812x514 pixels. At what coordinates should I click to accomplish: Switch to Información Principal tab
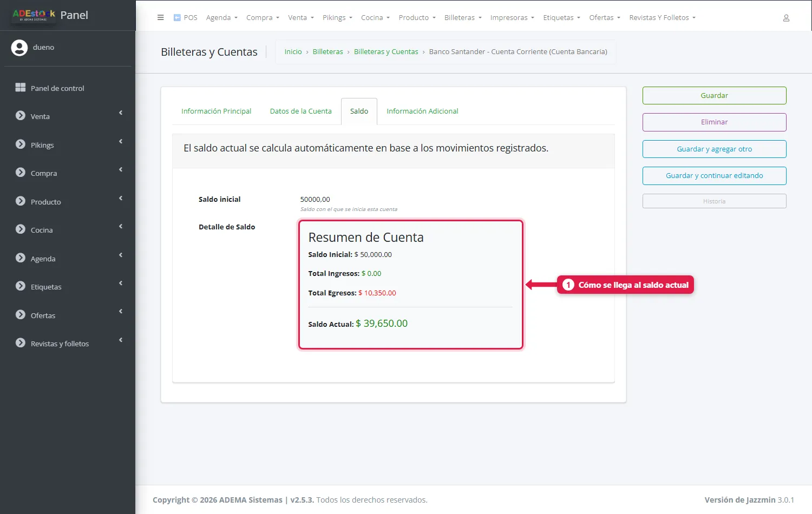click(216, 111)
